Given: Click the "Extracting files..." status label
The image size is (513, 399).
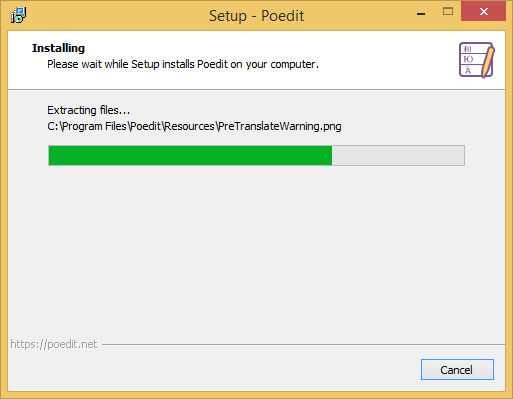Looking at the screenshot, I should point(88,110).
